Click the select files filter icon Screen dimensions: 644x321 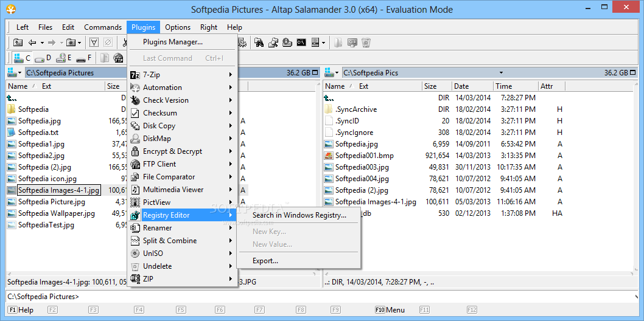pos(94,42)
